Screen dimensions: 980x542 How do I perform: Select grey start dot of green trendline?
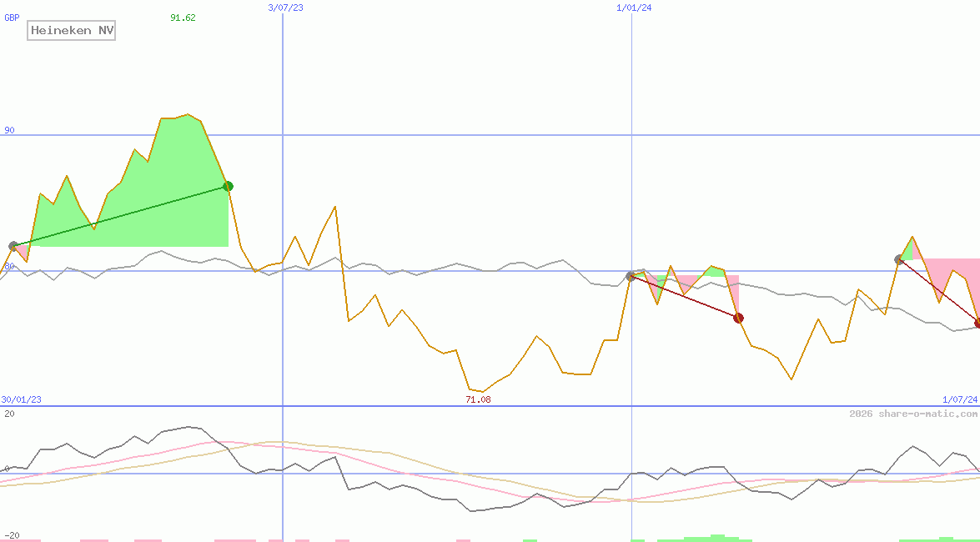click(x=13, y=246)
